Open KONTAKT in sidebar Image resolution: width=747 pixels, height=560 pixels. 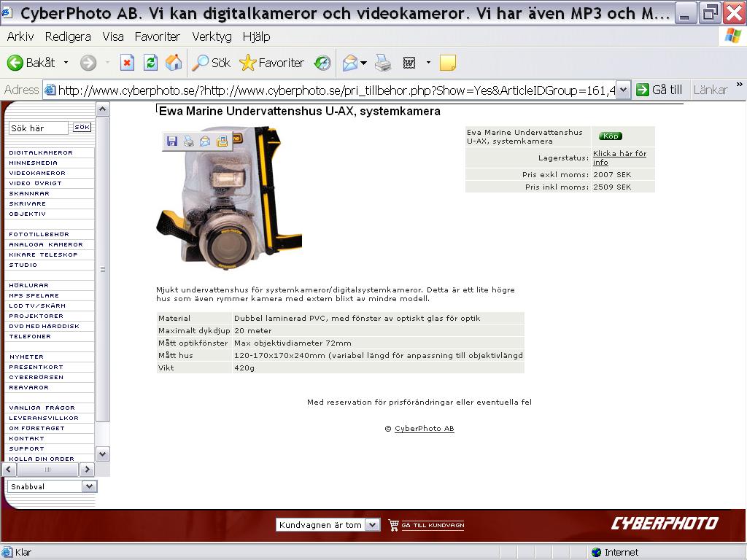click(x=27, y=438)
